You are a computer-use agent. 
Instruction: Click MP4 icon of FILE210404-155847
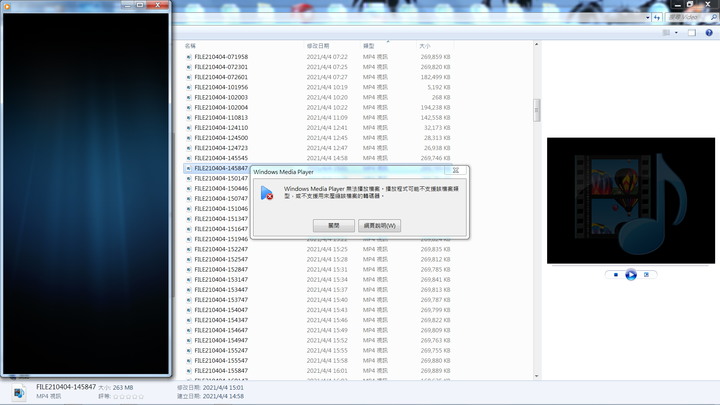click(x=188, y=371)
